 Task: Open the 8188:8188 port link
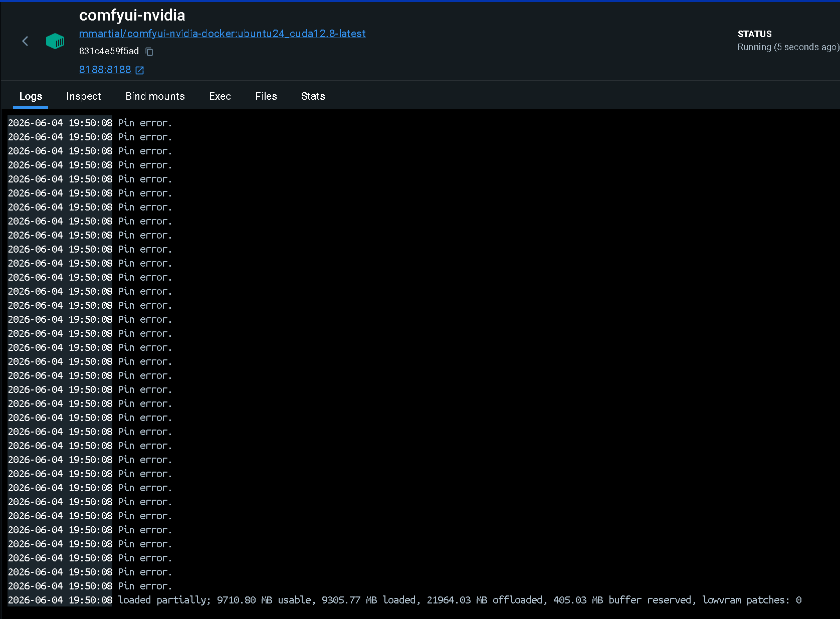click(x=105, y=70)
